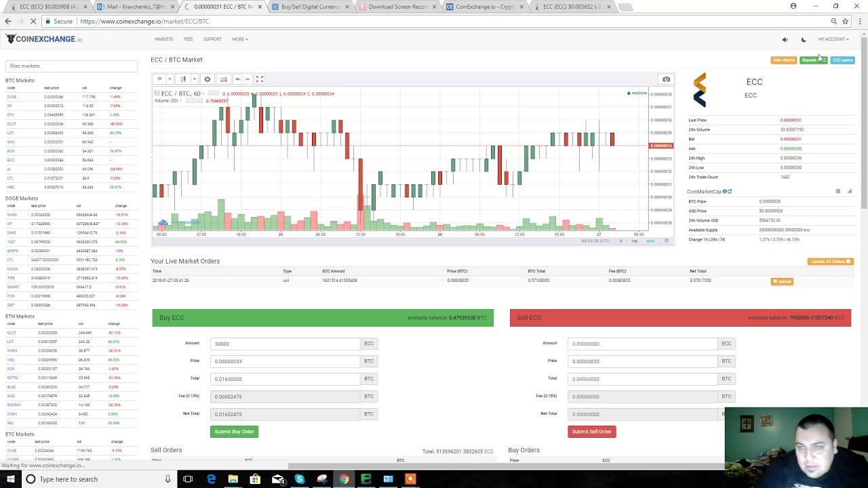The height and width of the screenshot is (488, 868).
Task: Redo the chart action
Action: [247, 79]
